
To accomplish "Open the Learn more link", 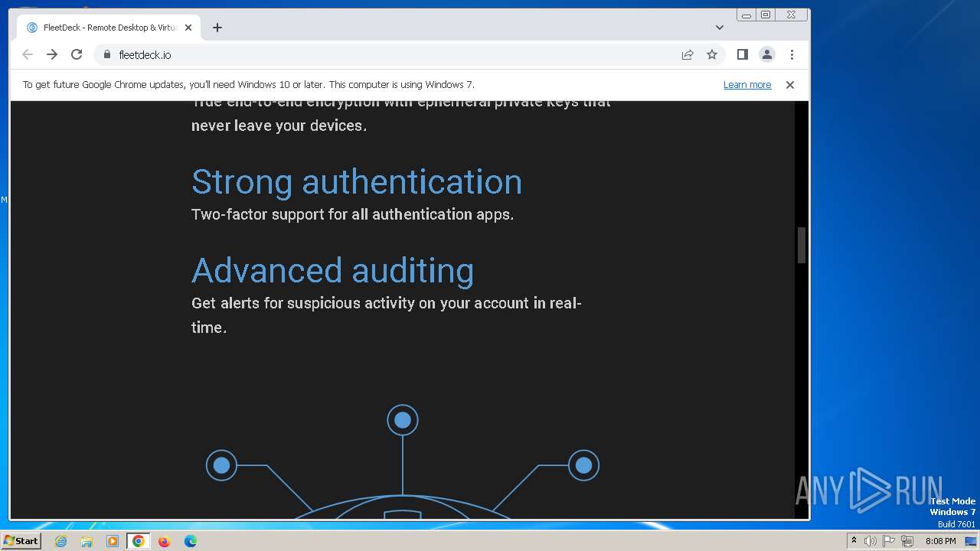I will (x=747, y=85).
